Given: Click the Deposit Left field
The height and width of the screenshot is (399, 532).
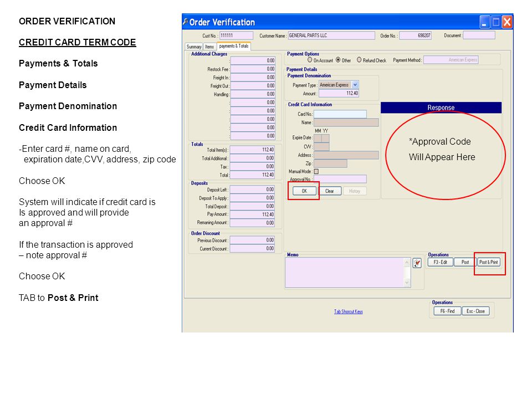Looking at the screenshot, I should pos(253,190).
